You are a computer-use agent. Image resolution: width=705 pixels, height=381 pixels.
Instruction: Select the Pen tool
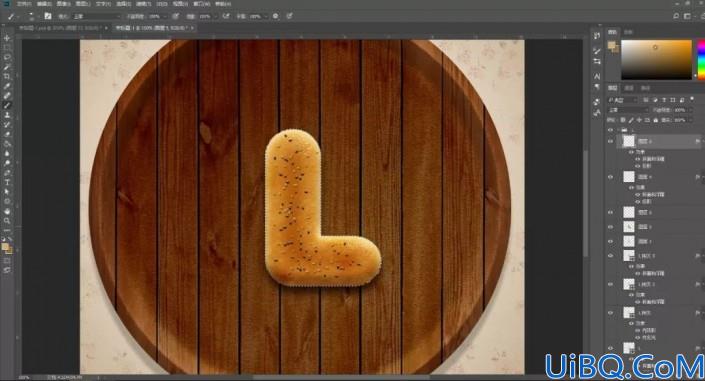tap(7, 173)
